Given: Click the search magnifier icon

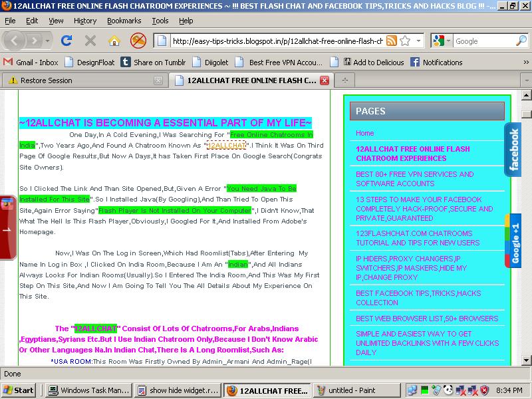Looking at the screenshot, I should point(521,41).
